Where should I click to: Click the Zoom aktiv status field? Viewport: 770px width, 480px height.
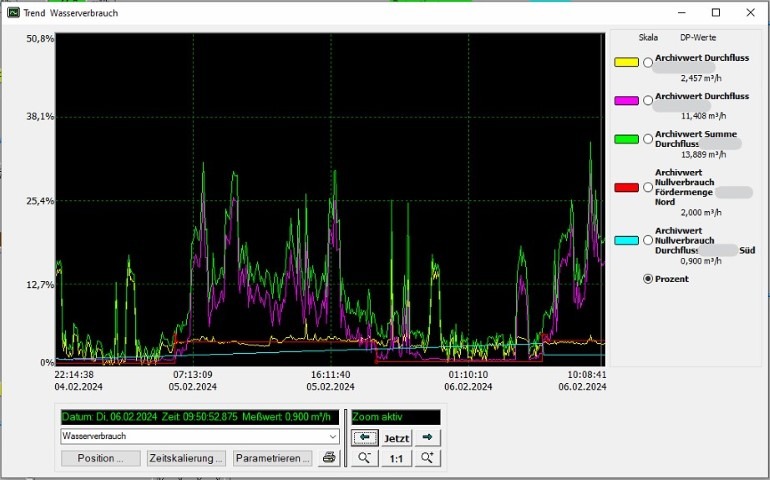point(396,417)
